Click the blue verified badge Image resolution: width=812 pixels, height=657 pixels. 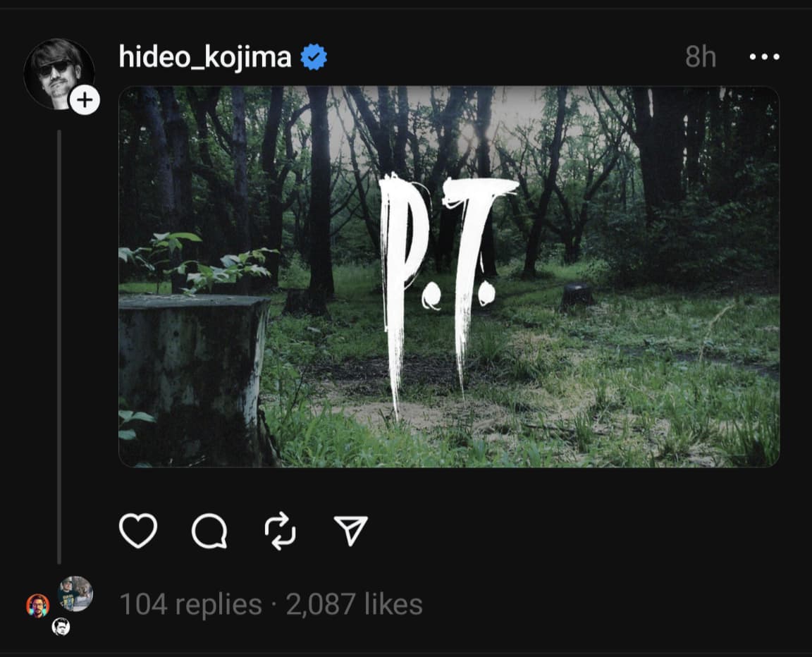point(314,57)
